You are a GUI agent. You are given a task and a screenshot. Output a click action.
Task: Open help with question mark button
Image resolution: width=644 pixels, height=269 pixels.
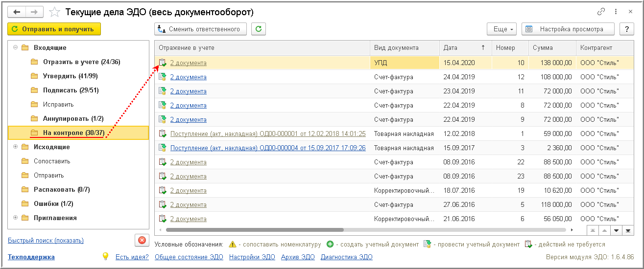[627, 29]
